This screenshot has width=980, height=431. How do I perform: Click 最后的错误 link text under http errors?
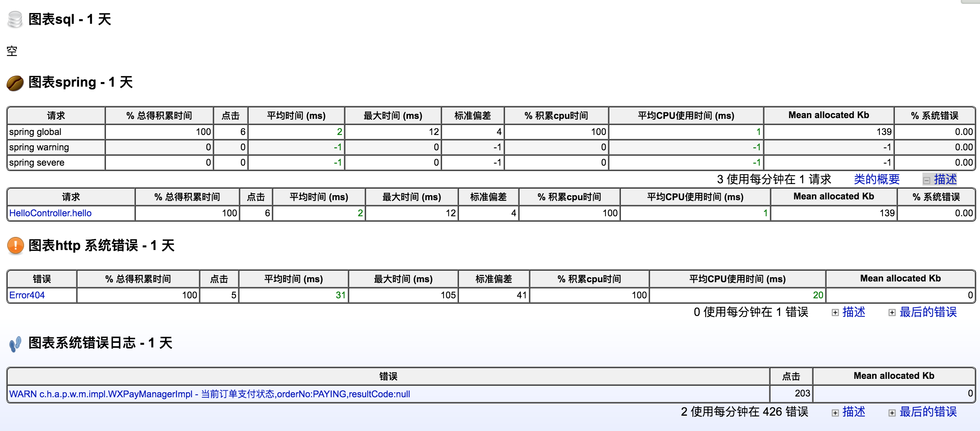tap(928, 312)
